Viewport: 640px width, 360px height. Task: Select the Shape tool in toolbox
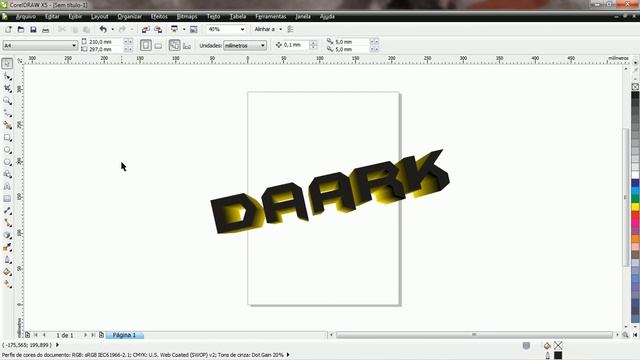click(7, 76)
